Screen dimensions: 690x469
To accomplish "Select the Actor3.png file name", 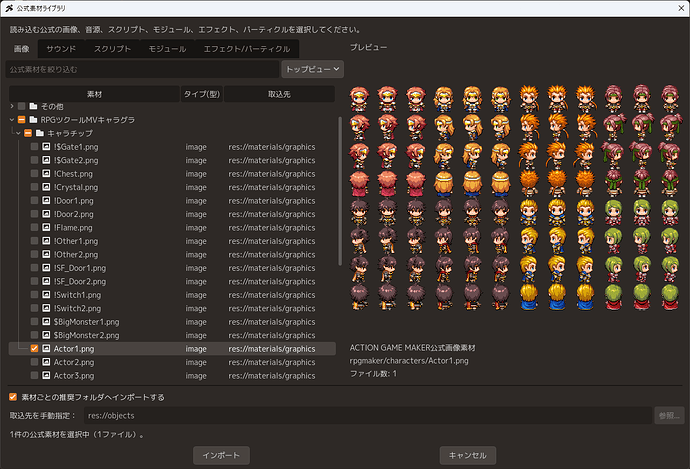I will [74, 375].
